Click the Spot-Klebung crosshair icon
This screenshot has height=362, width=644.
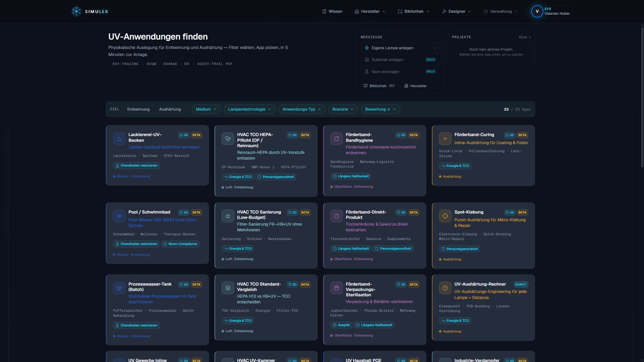[x=445, y=216]
